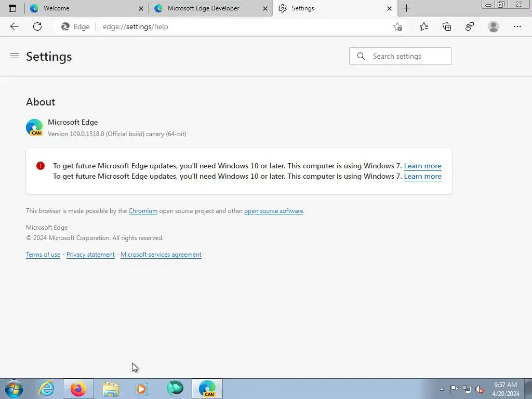Open Terms of use link
Image resolution: width=532 pixels, height=399 pixels.
pyautogui.click(x=43, y=255)
